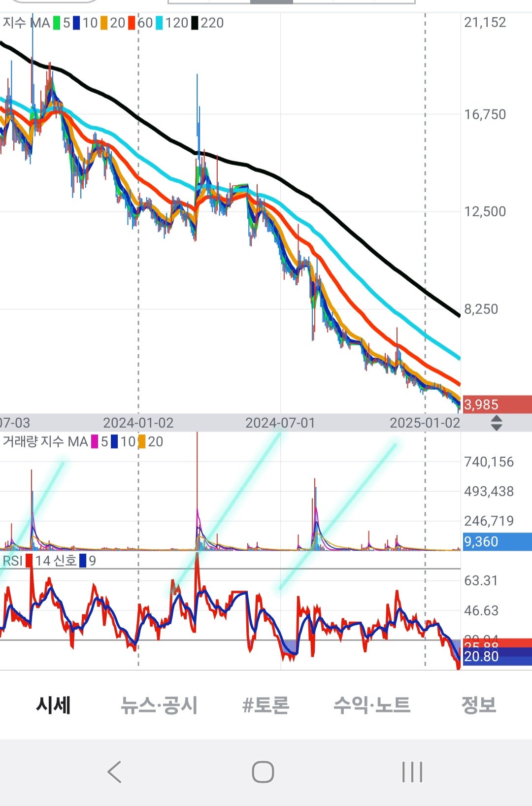Image resolution: width=532 pixels, height=806 pixels.
Task: Tap the orange MA 20 legend swatch
Action: click(104, 23)
